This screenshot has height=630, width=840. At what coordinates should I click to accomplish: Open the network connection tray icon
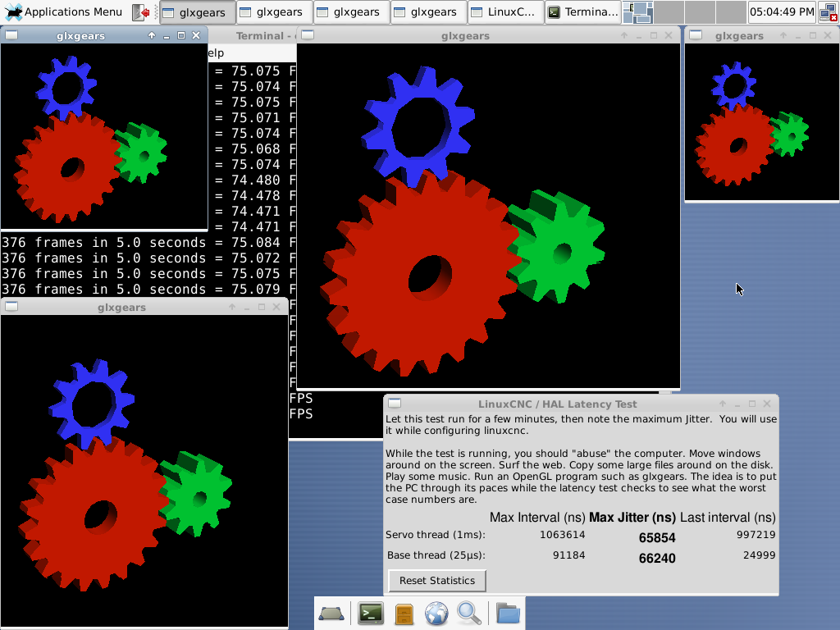point(829,12)
